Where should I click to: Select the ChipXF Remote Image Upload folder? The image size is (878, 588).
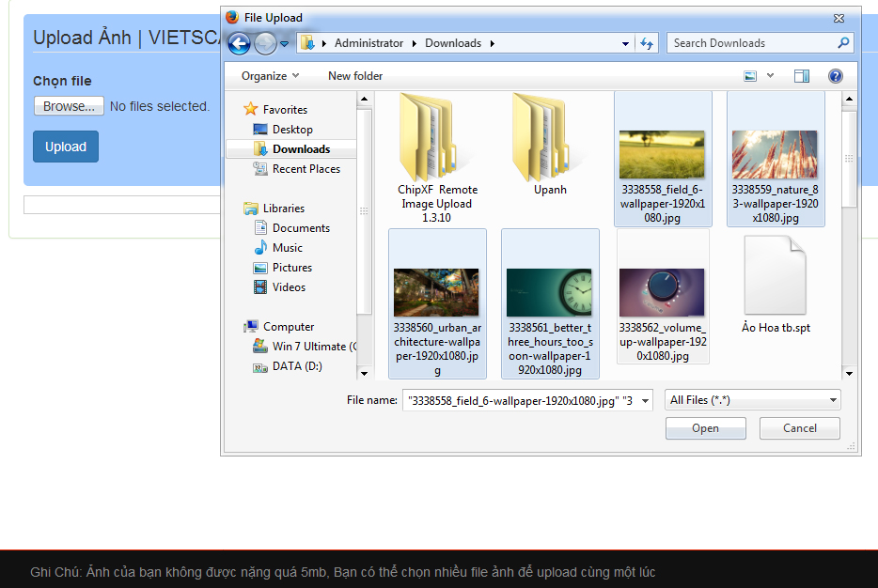click(x=437, y=159)
